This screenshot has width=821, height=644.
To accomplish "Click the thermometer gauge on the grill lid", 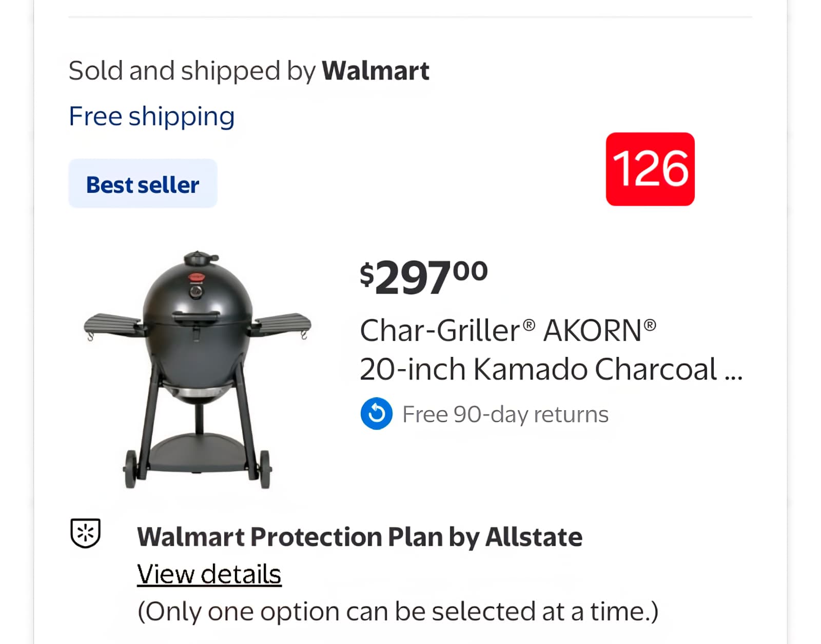I will 196,292.
